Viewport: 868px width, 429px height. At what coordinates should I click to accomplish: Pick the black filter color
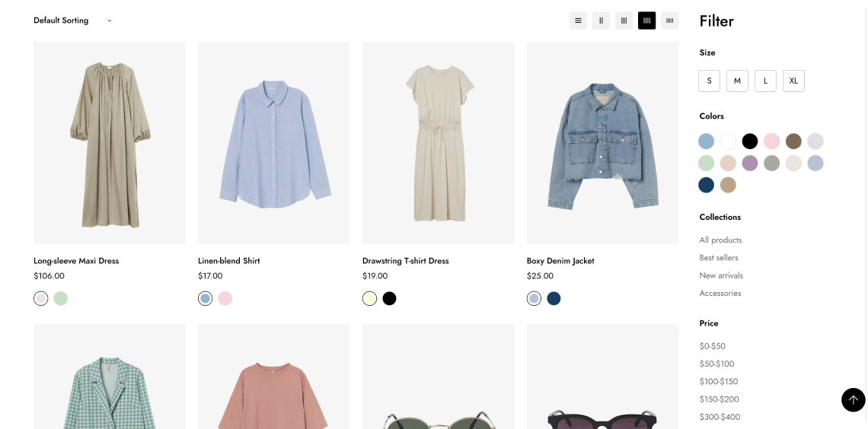coord(749,141)
